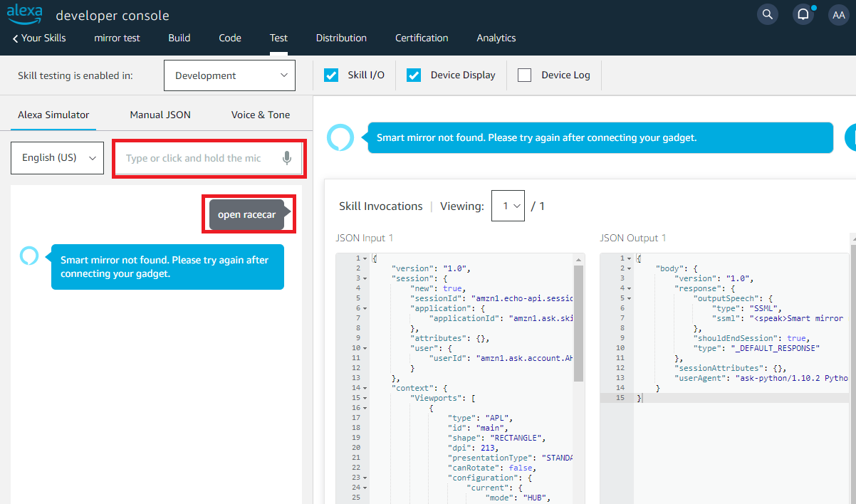Open the Certification tab

(422, 38)
